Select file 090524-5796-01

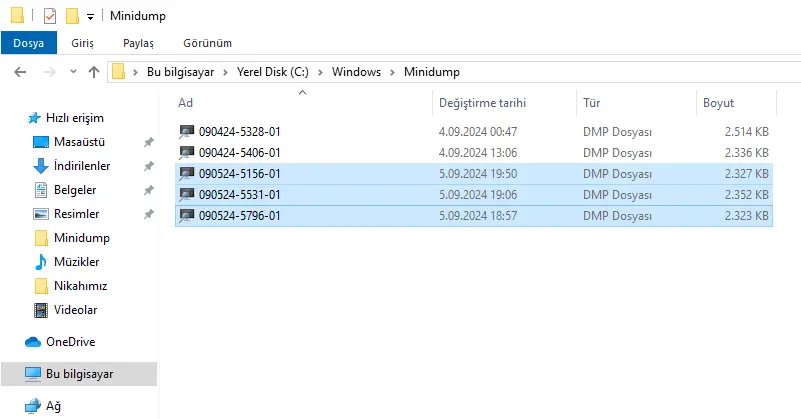474,216
